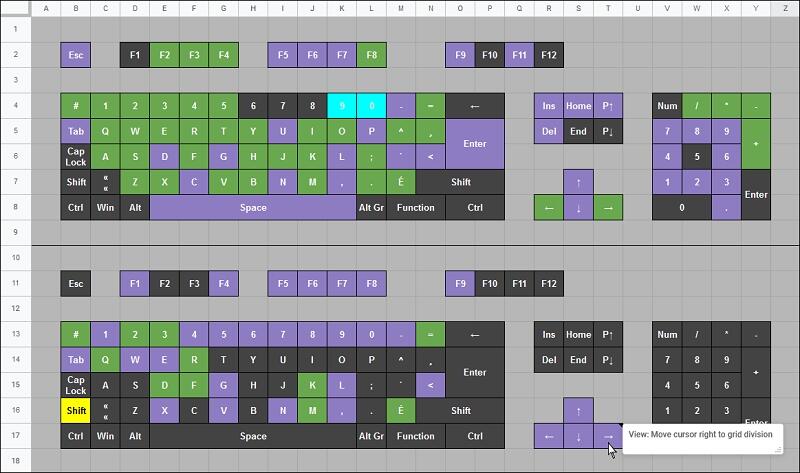Click the Alt Gr key in row 17
This screenshot has width=800, height=473.
[x=371, y=436]
